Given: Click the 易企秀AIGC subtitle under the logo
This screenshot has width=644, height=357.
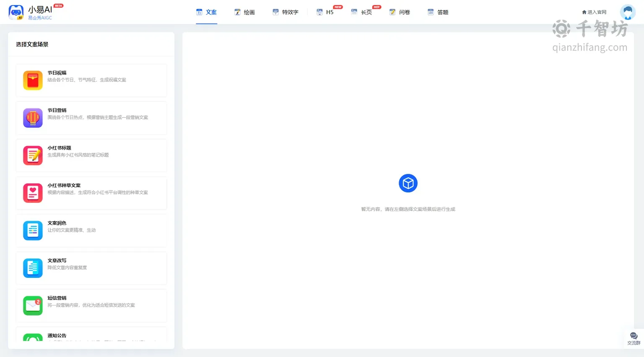Looking at the screenshot, I should [x=40, y=18].
